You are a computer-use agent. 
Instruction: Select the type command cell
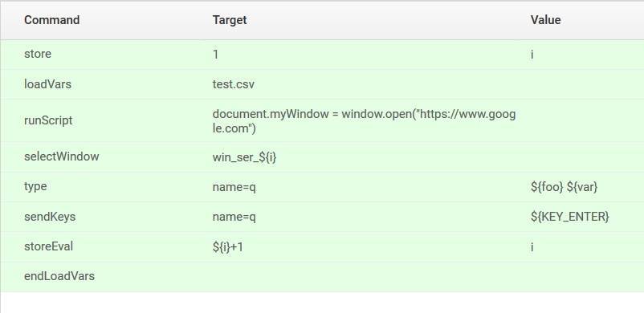35,186
